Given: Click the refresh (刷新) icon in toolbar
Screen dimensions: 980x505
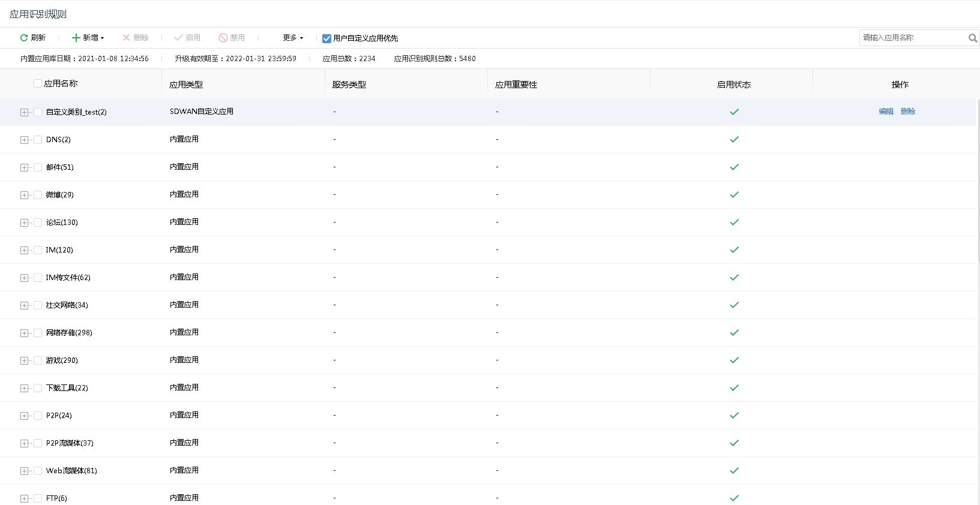Looking at the screenshot, I should 24,38.
